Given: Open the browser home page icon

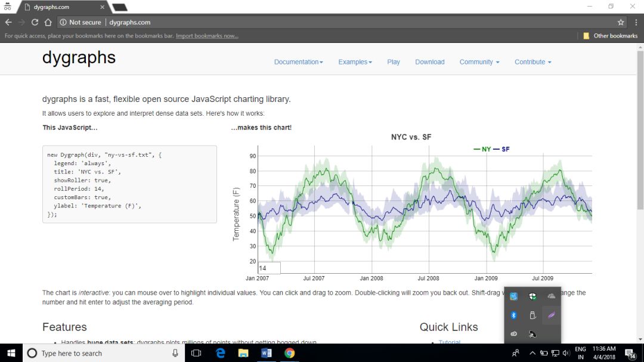Looking at the screenshot, I should coord(48,22).
